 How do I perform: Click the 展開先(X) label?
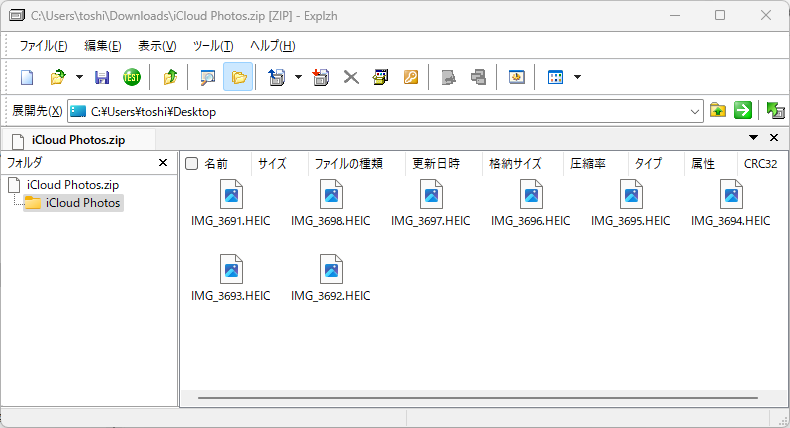tap(37, 111)
